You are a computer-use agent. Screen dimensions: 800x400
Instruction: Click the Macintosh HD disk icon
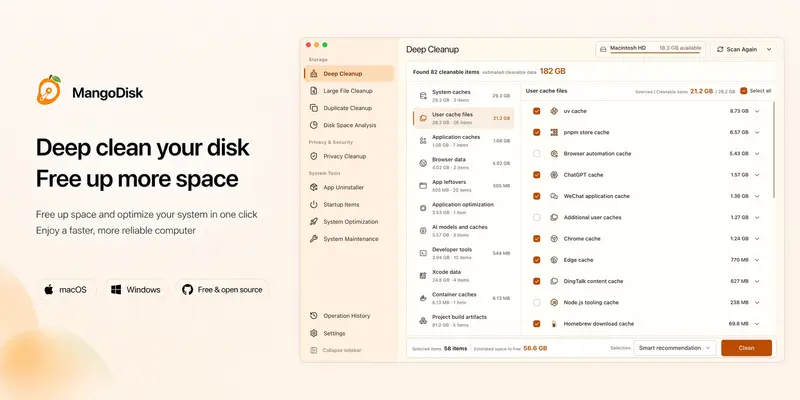[603, 49]
